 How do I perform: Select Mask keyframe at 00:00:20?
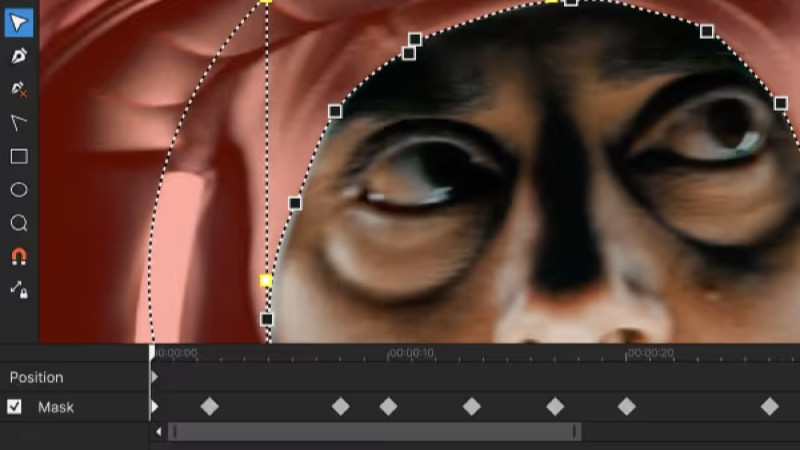click(x=627, y=407)
